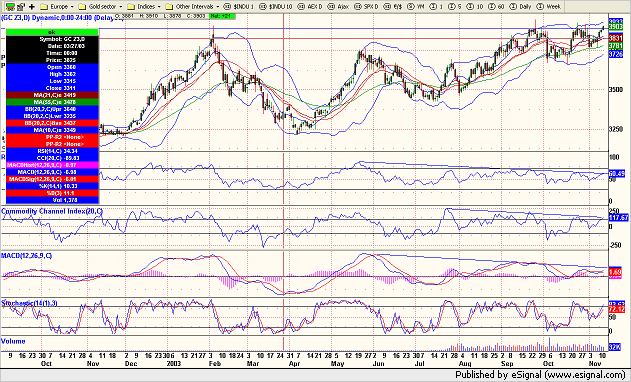
Task: Click the Open value row
Action: pyautogui.click(x=52, y=67)
